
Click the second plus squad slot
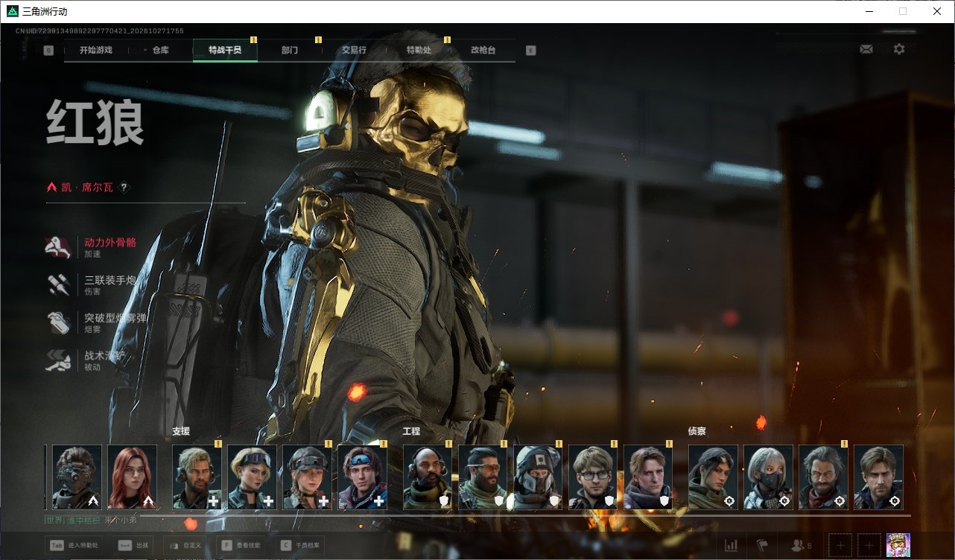(869, 545)
